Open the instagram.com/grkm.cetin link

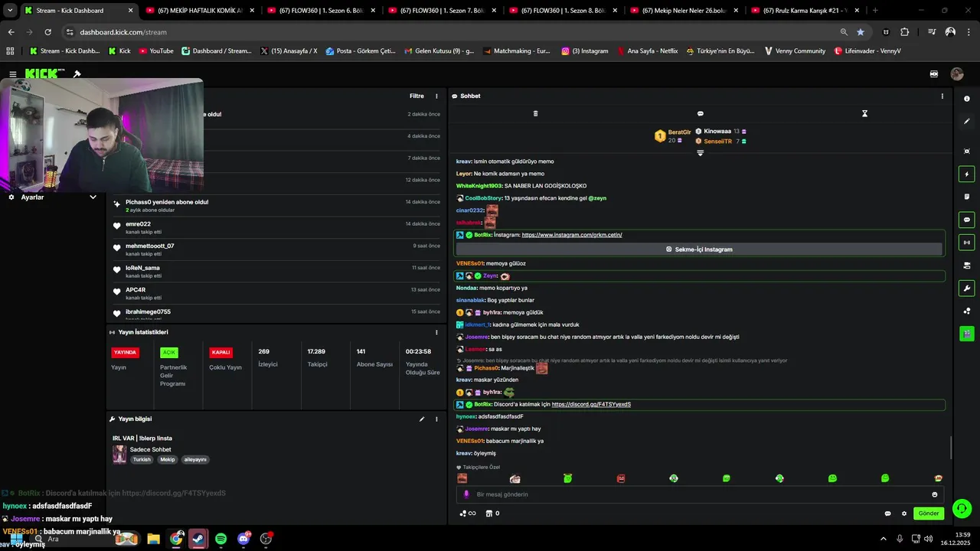572,235
